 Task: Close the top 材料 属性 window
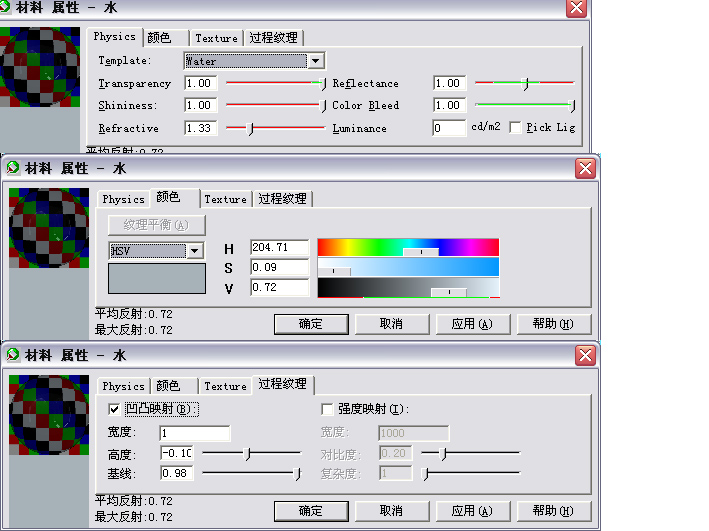(x=577, y=8)
